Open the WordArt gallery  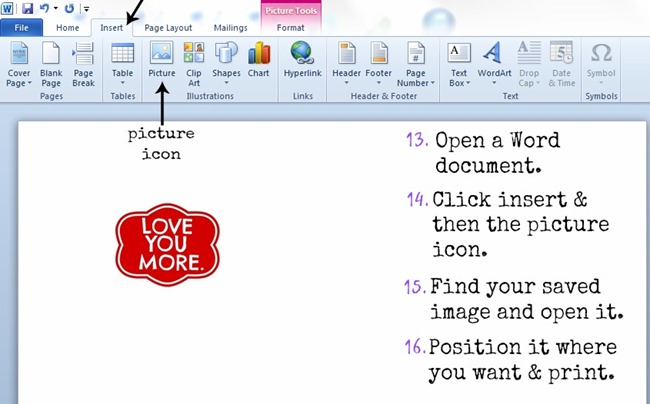pos(494,63)
